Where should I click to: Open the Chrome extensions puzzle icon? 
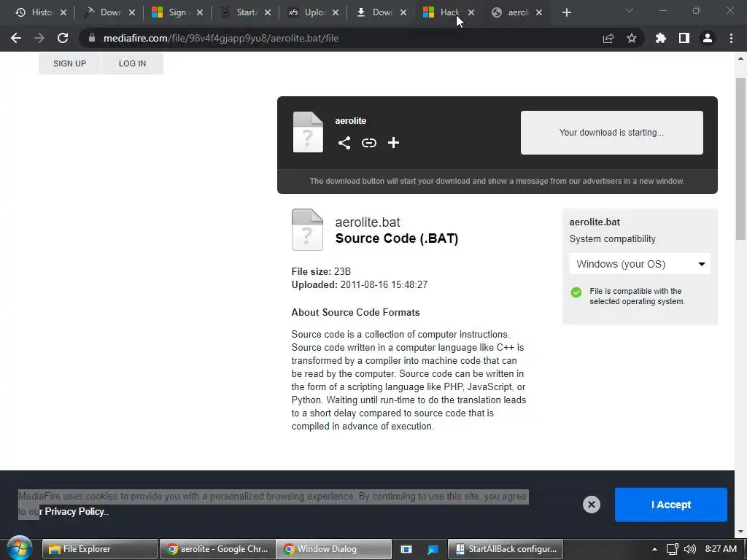(x=661, y=38)
